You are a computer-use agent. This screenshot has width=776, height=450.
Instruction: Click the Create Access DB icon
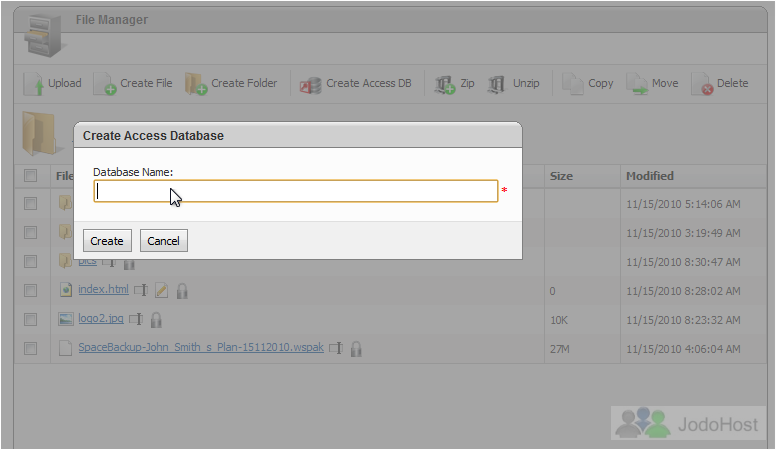click(310, 85)
